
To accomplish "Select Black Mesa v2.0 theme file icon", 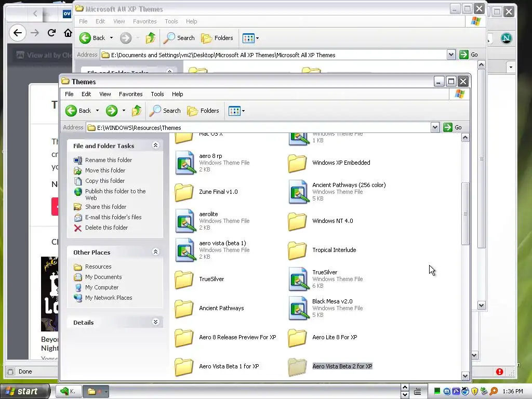I will tap(298, 309).
